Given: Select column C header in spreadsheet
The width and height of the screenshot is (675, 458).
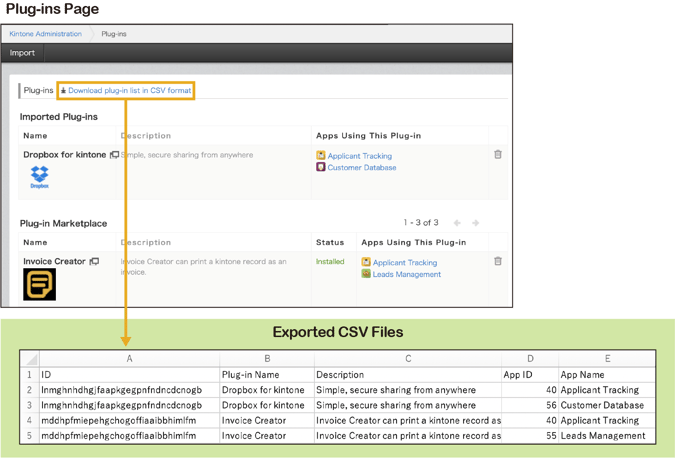Looking at the screenshot, I should click(408, 359).
